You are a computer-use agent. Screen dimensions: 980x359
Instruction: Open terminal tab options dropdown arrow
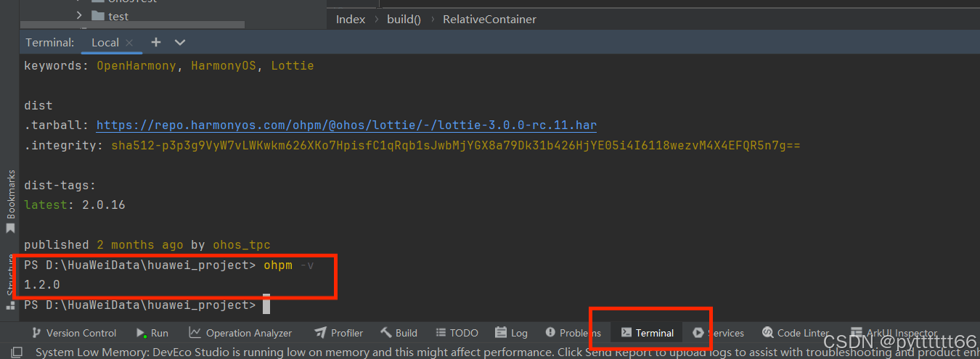coord(180,42)
